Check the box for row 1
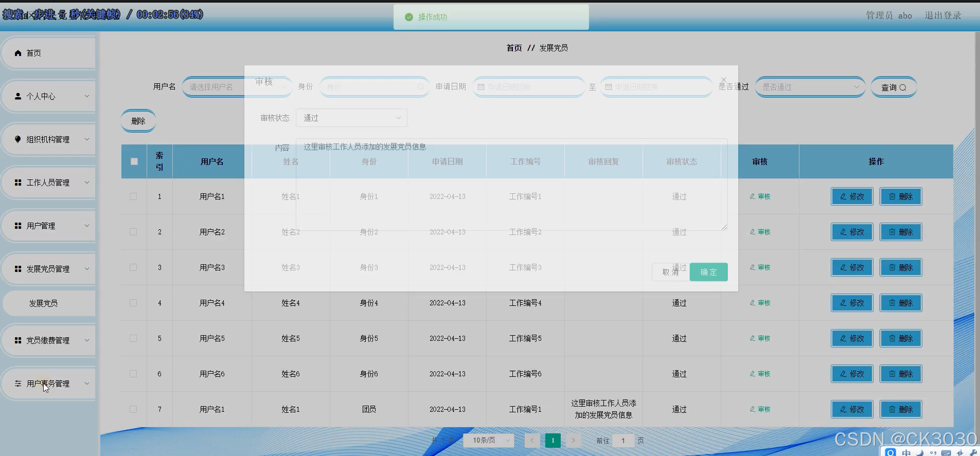 point(133,196)
